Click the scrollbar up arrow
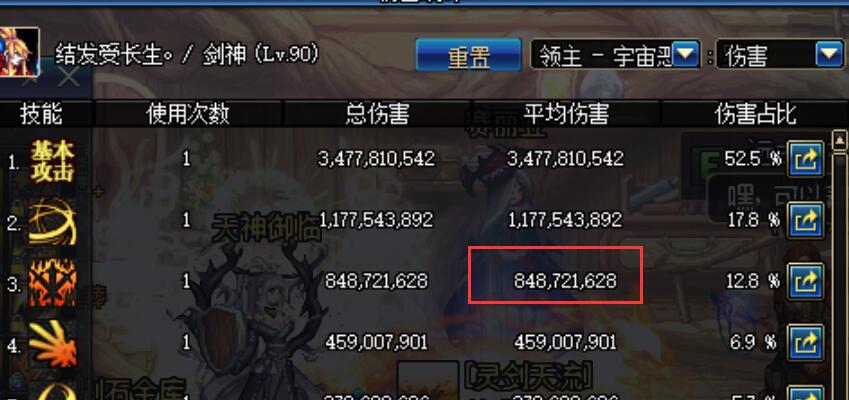Viewport: 849px width, 400px height. 840,141
